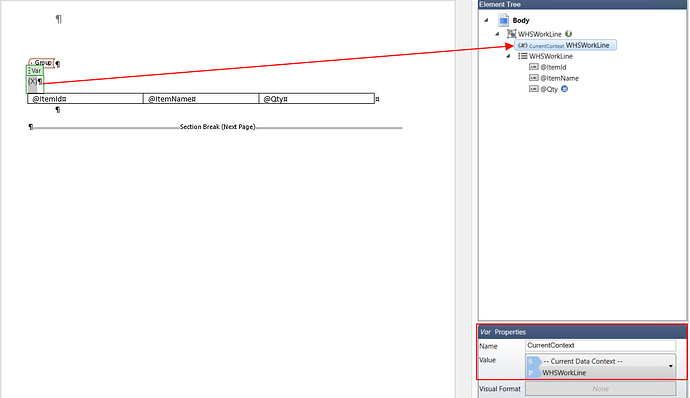
Task: Select the @Qty label in Element Tree
Action: 549,89
